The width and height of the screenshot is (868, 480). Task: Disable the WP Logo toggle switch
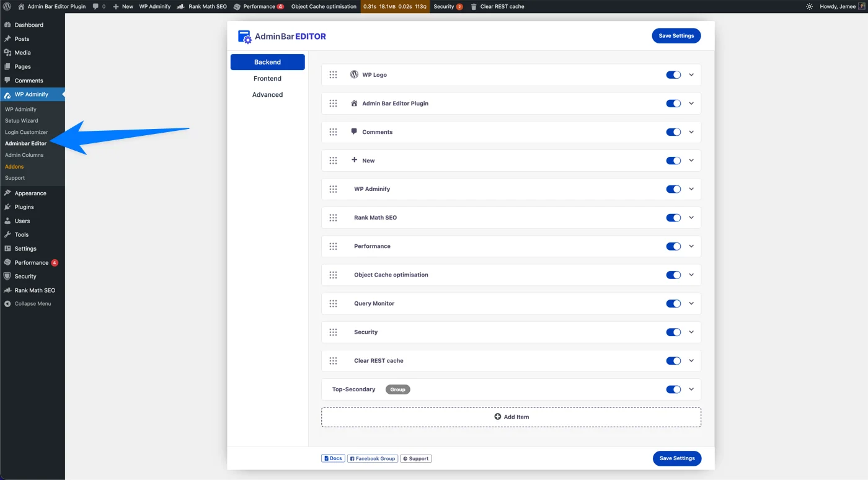[673, 74]
